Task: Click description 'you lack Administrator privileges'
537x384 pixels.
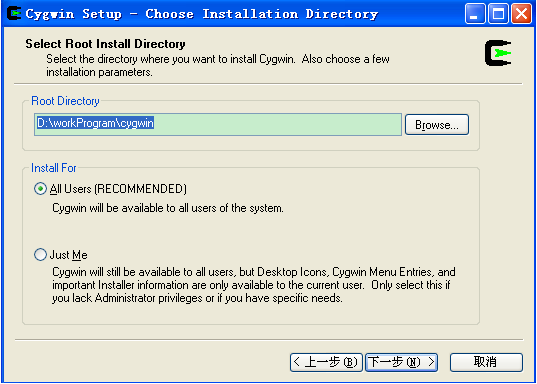Action: click(x=127, y=298)
